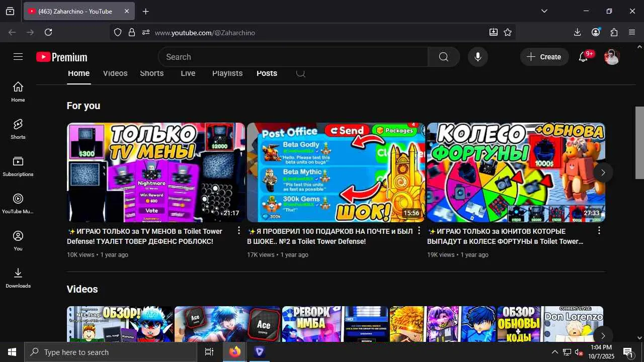Open recent browsing tab overview icon
The height and width of the screenshot is (362, 644).
(10, 11)
